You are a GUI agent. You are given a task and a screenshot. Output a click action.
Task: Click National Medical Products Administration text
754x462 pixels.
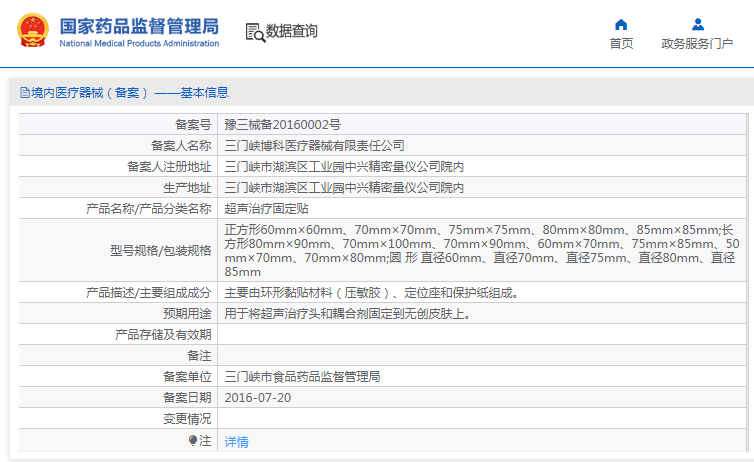[x=139, y=43]
